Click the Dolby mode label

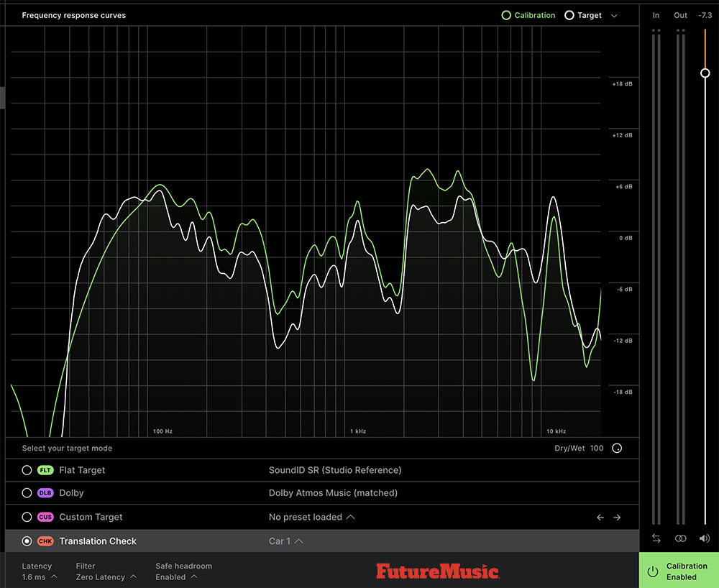(71, 492)
